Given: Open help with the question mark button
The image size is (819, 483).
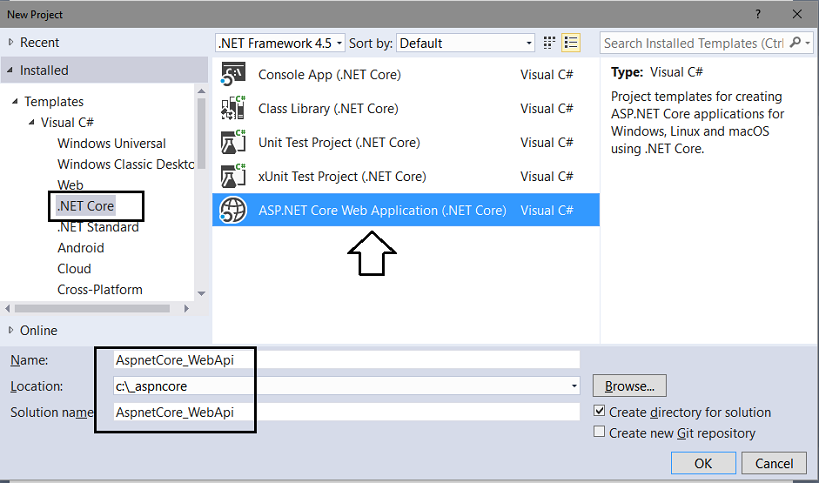Looking at the screenshot, I should pyautogui.click(x=758, y=14).
